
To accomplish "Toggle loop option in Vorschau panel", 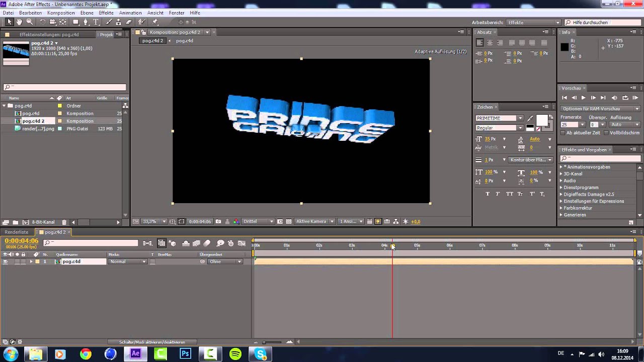I will (625, 98).
